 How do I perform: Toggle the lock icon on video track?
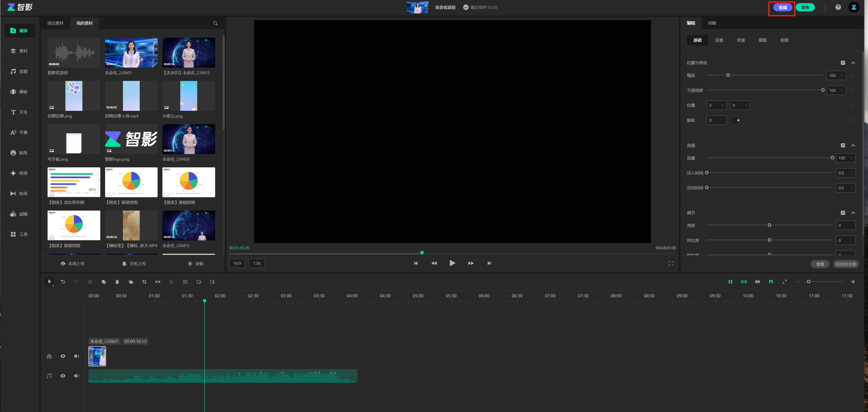tap(49, 356)
